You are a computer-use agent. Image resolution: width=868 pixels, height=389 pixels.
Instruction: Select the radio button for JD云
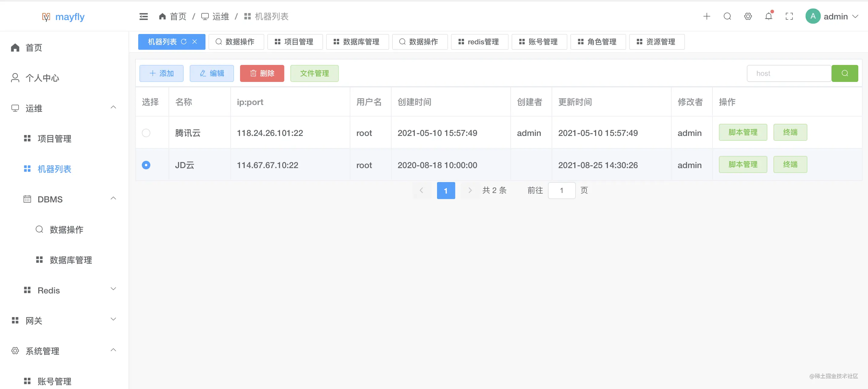pos(146,165)
